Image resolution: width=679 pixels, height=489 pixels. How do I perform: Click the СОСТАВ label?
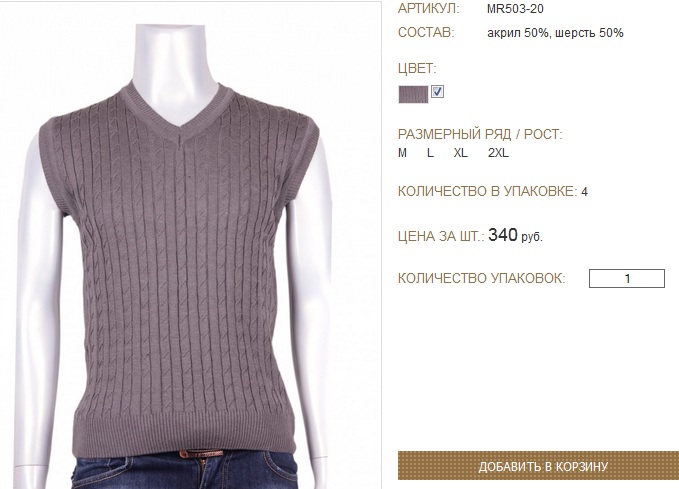pyautogui.click(x=426, y=32)
